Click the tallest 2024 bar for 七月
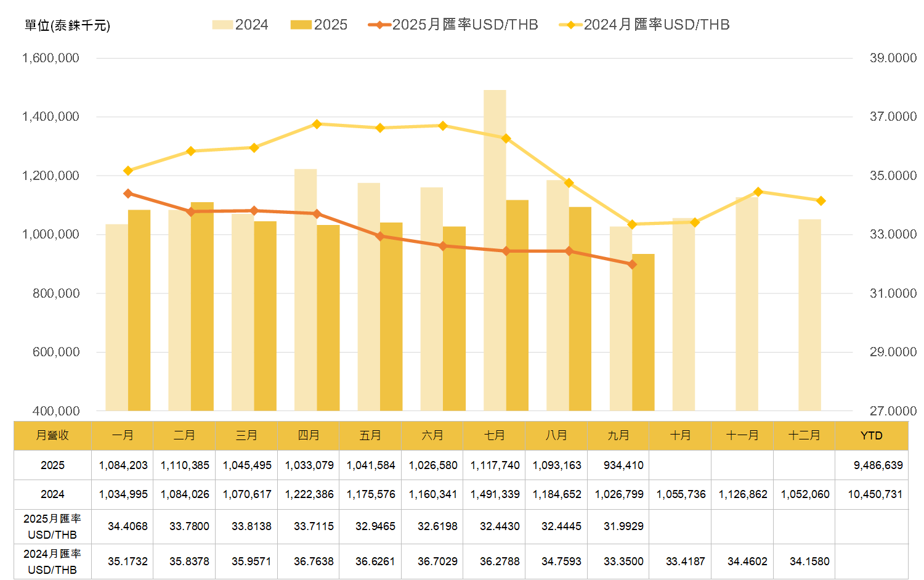Viewport: 924px width, 580px height. (x=495, y=247)
